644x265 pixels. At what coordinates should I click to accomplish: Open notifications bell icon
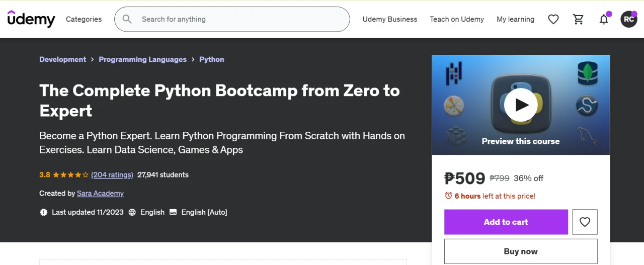[x=604, y=19]
